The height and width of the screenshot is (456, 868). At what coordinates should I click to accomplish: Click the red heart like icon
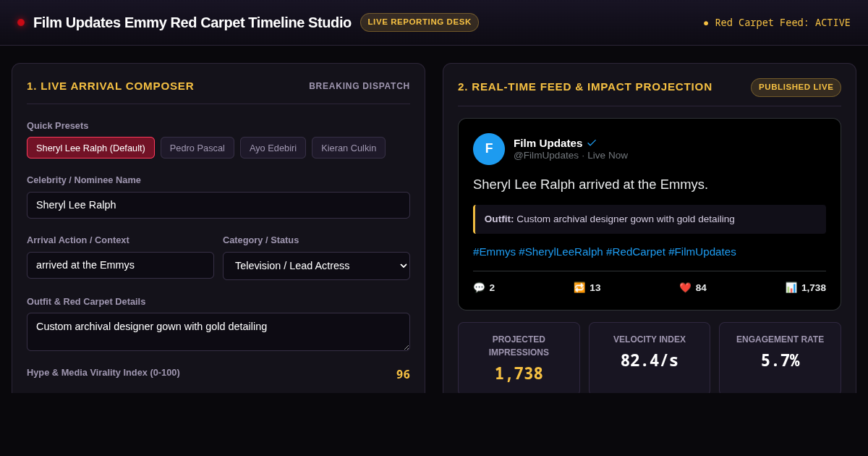685,287
